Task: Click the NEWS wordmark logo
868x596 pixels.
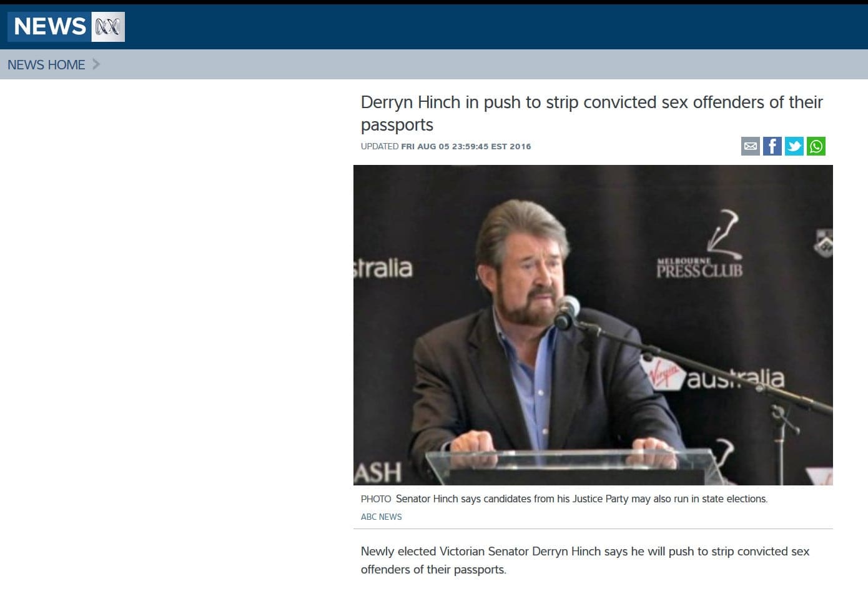Action: (50, 27)
